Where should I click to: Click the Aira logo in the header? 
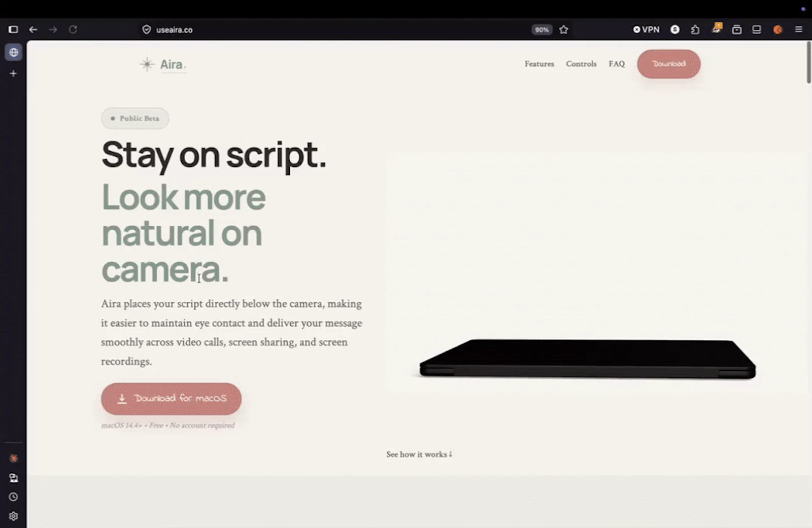click(163, 64)
